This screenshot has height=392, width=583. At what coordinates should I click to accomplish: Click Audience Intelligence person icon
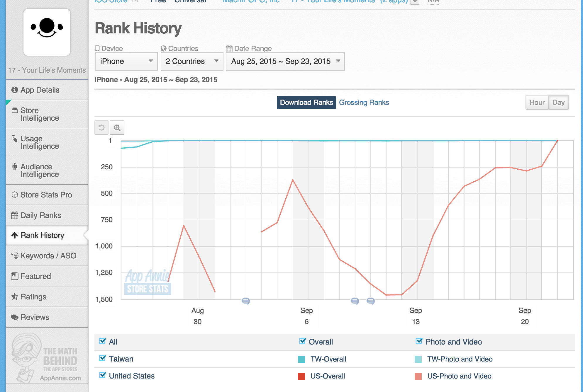click(14, 167)
